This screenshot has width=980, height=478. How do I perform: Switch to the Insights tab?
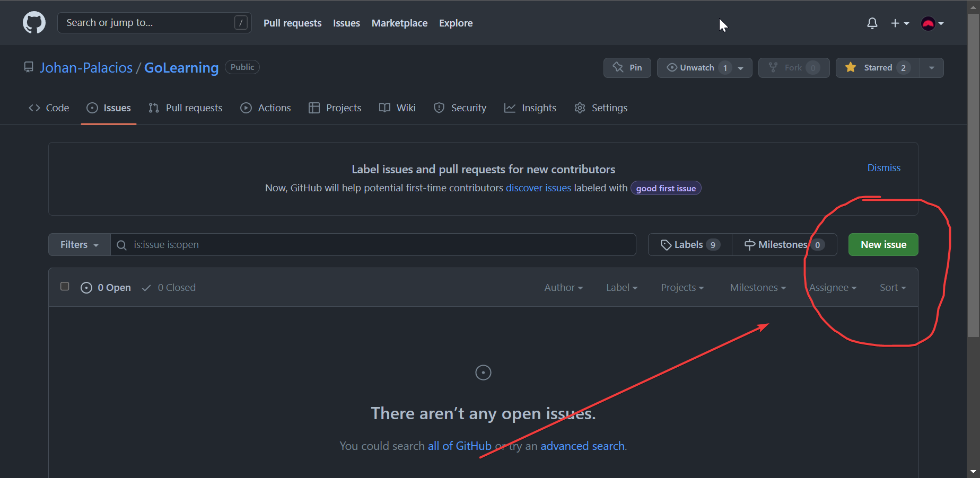tap(530, 108)
